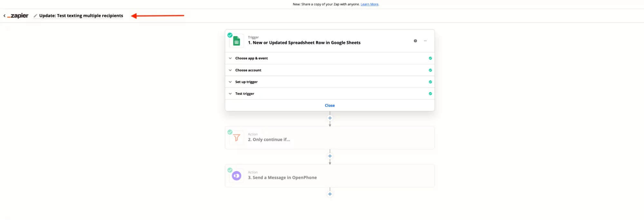
Task: Click green check on 'Choose app & event' row
Action: pos(430,58)
